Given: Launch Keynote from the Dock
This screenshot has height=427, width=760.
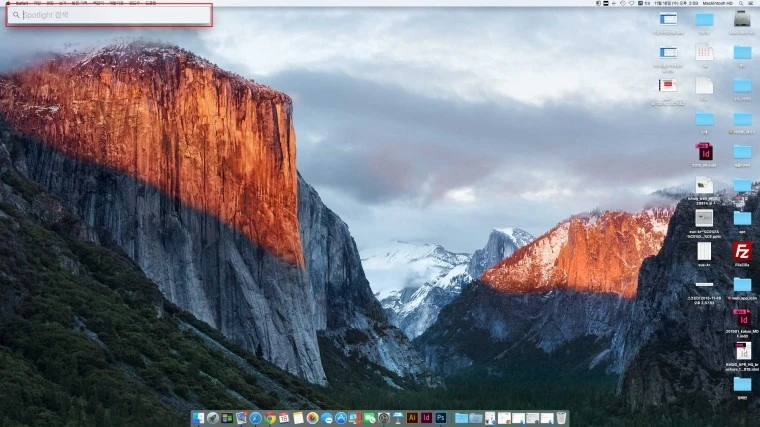Looking at the screenshot, I should pos(398,418).
